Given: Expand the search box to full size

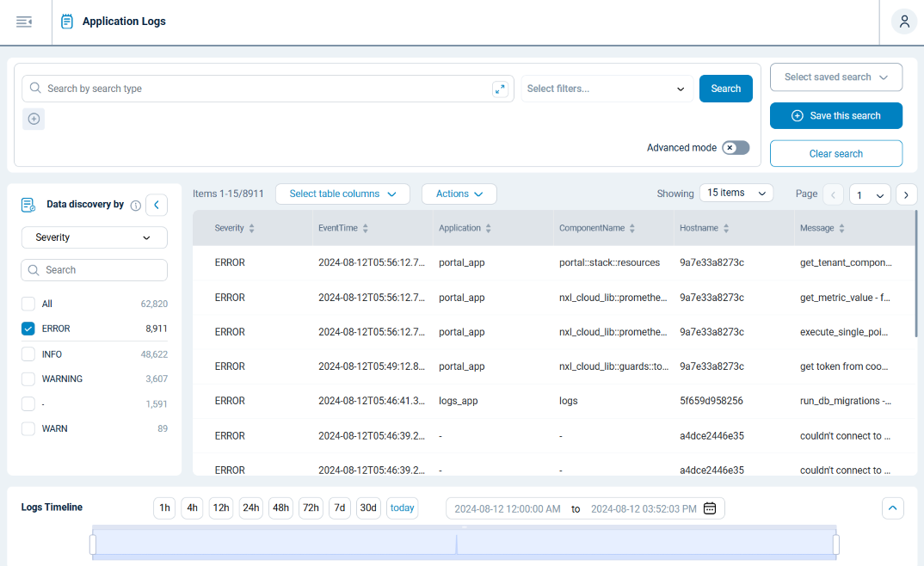Looking at the screenshot, I should coord(500,89).
